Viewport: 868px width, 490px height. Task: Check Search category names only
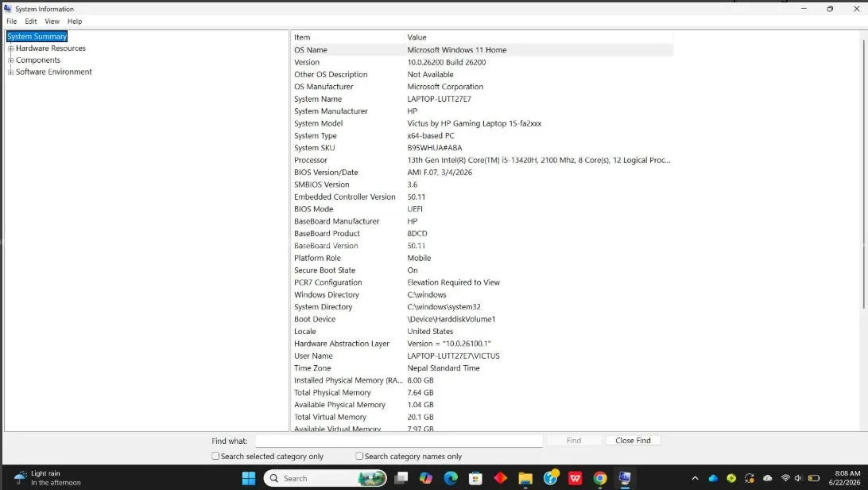359,457
